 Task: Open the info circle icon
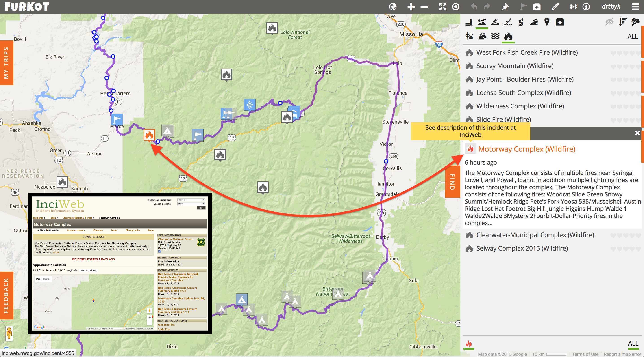click(x=586, y=7)
